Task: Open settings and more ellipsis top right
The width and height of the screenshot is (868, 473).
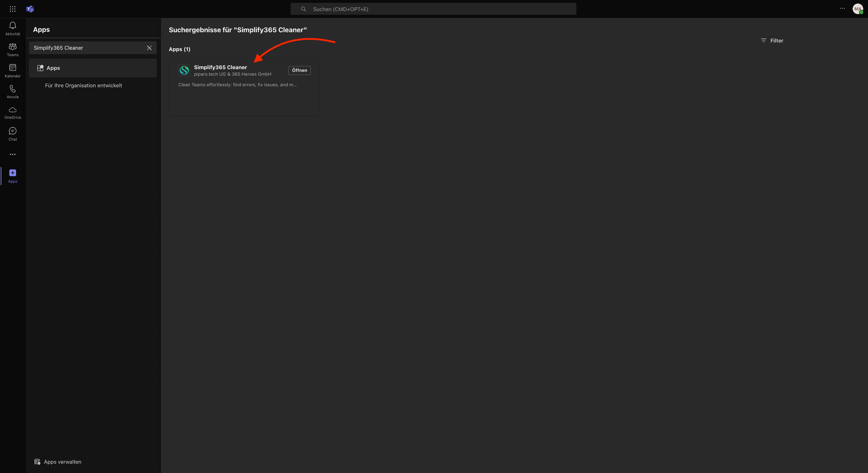Action: (x=842, y=8)
